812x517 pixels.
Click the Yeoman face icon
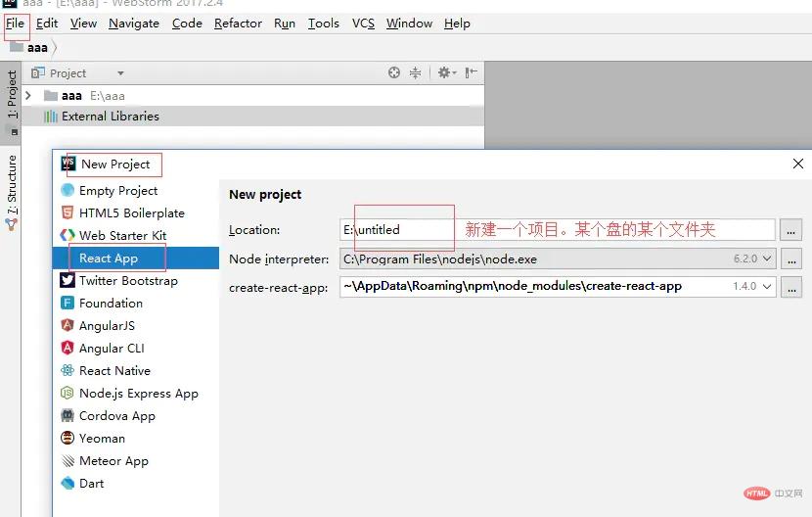click(68, 439)
